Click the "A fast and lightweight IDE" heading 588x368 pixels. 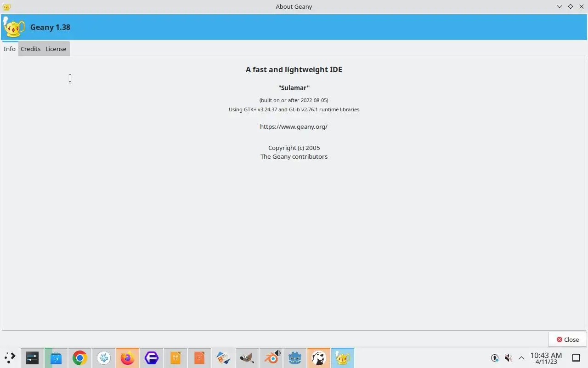tap(294, 69)
